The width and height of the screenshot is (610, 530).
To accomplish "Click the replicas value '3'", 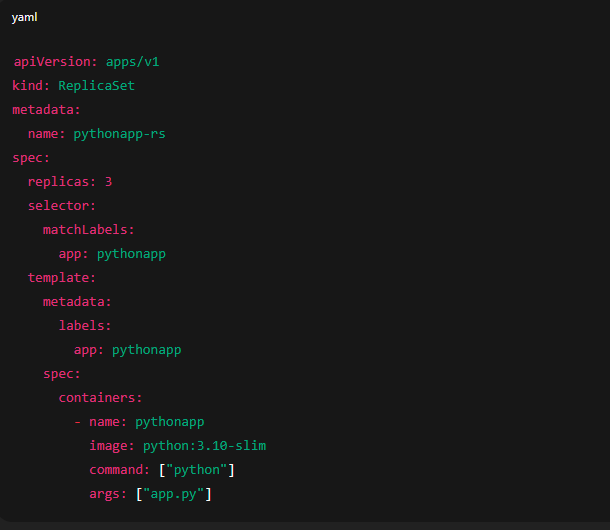I will coord(109,182).
